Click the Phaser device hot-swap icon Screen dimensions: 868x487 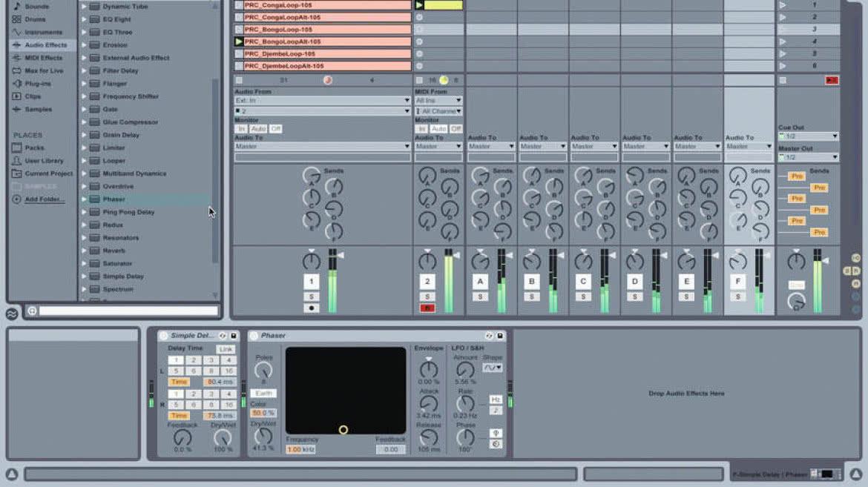pyautogui.click(x=489, y=336)
